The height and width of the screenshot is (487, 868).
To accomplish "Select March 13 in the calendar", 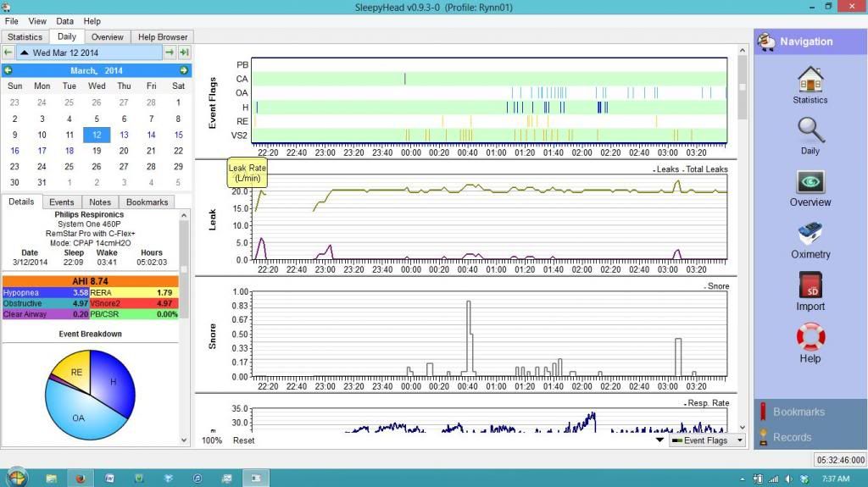I will (x=124, y=135).
